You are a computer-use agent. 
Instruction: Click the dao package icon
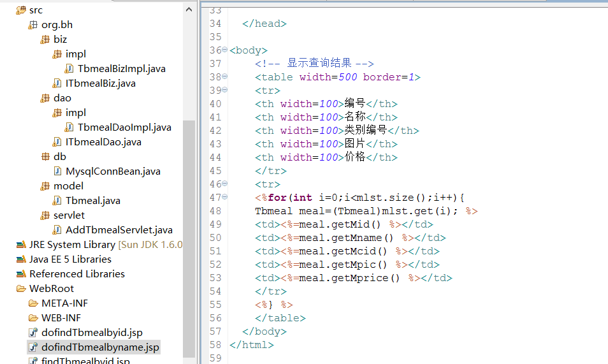[45, 98]
